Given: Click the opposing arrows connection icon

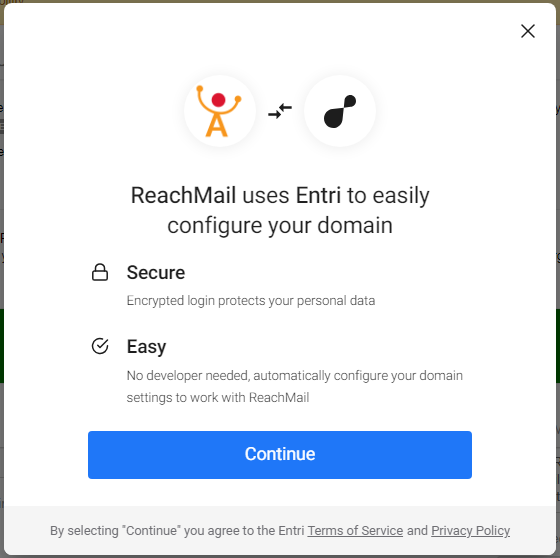Looking at the screenshot, I should click(x=280, y=111).
